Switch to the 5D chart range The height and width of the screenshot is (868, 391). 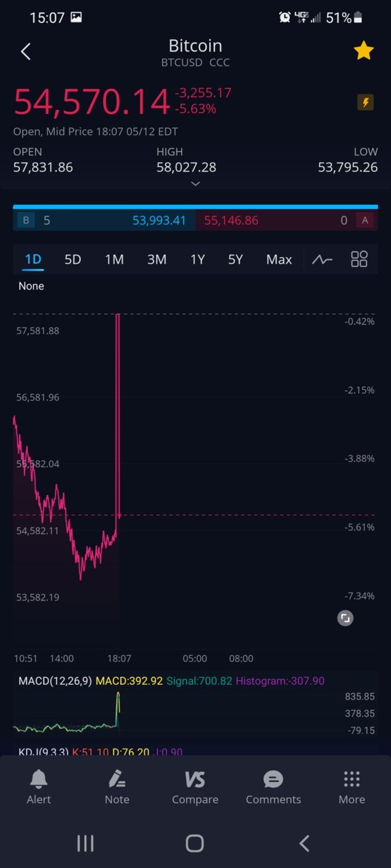tap(73, 259)
